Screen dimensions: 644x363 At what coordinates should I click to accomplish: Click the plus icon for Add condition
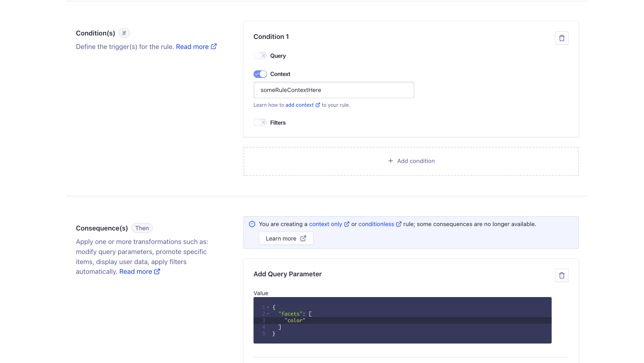pos(390,161)
